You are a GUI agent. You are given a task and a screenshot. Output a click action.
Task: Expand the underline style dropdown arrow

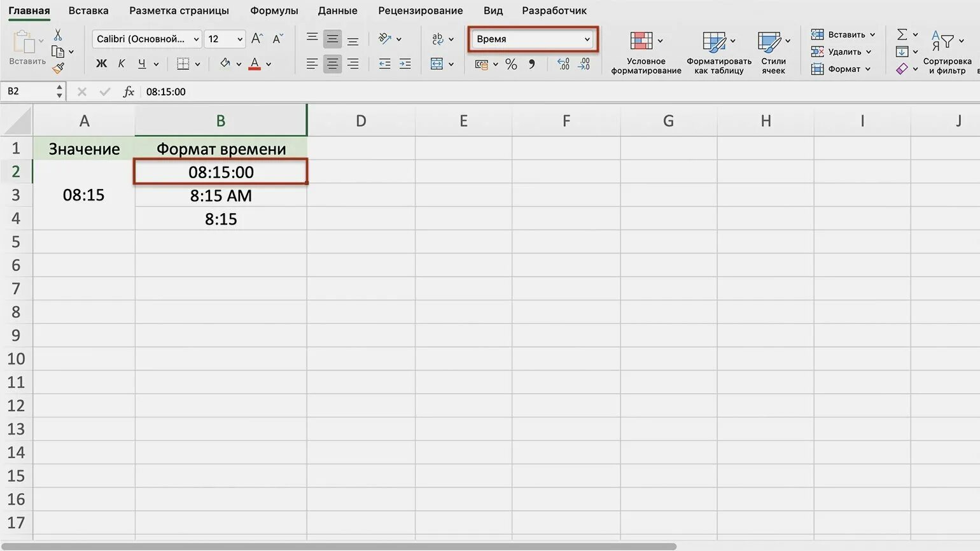156,64
